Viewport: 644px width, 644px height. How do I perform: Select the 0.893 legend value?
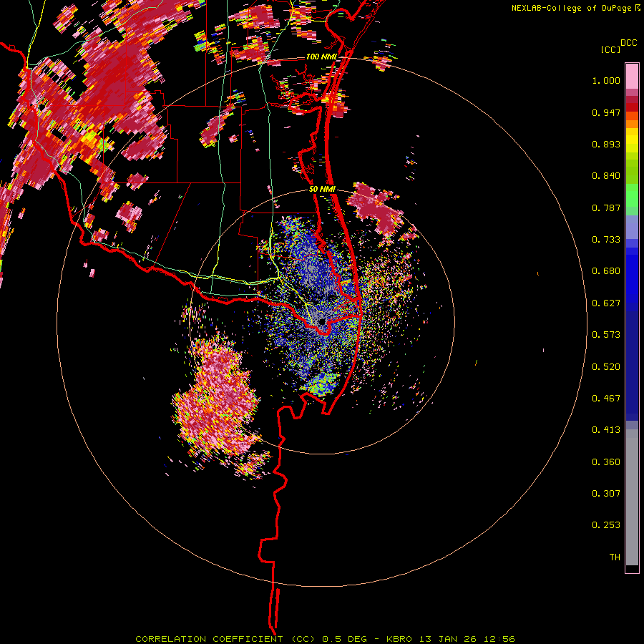point(606,144)
